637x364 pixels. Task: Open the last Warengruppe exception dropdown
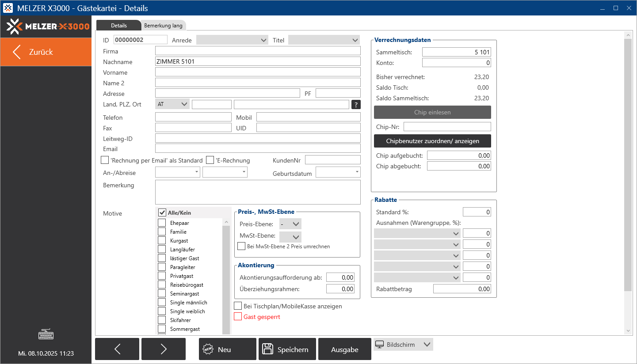[417, 277]
